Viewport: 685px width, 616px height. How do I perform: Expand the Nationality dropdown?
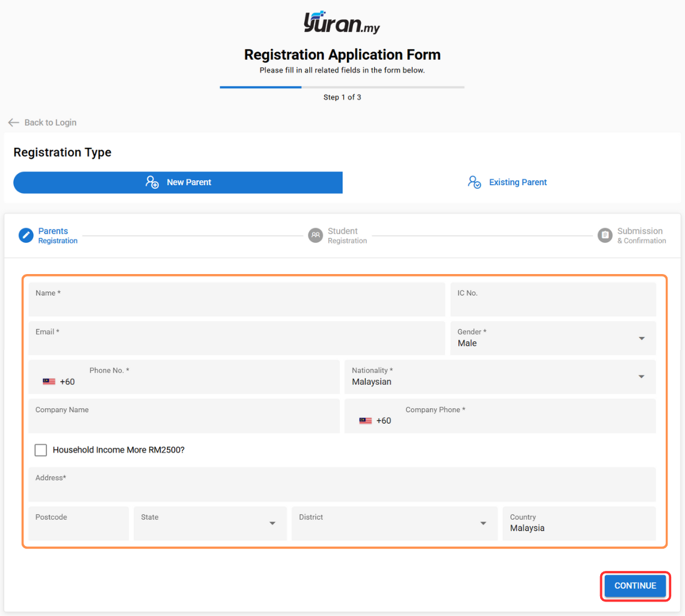642,377
